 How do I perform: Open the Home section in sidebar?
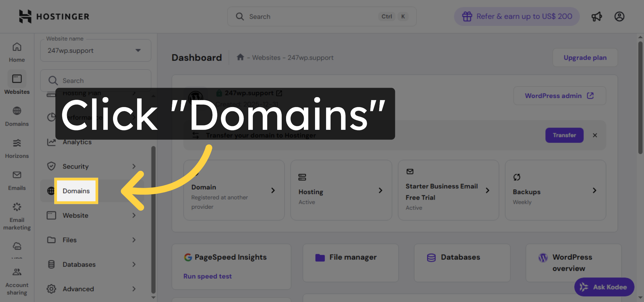point(17,51)
